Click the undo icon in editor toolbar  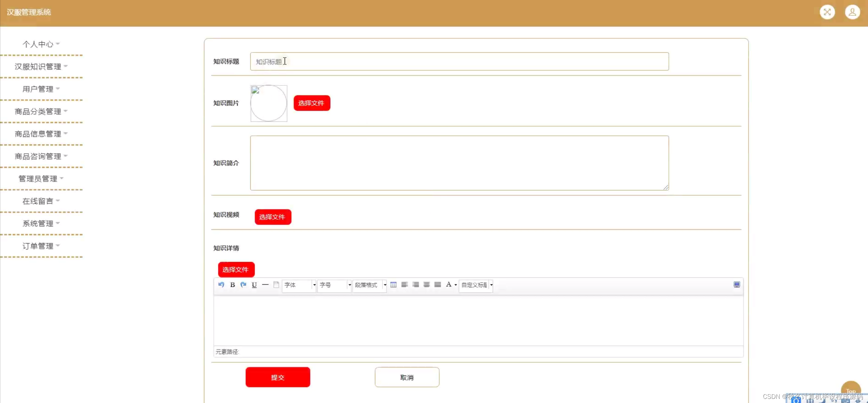point(221,285)
